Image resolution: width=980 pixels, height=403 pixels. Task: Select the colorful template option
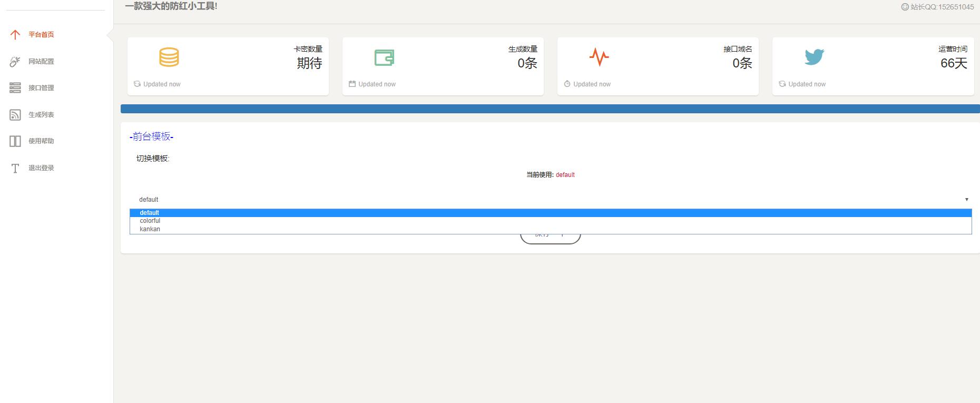coord(150,221)
